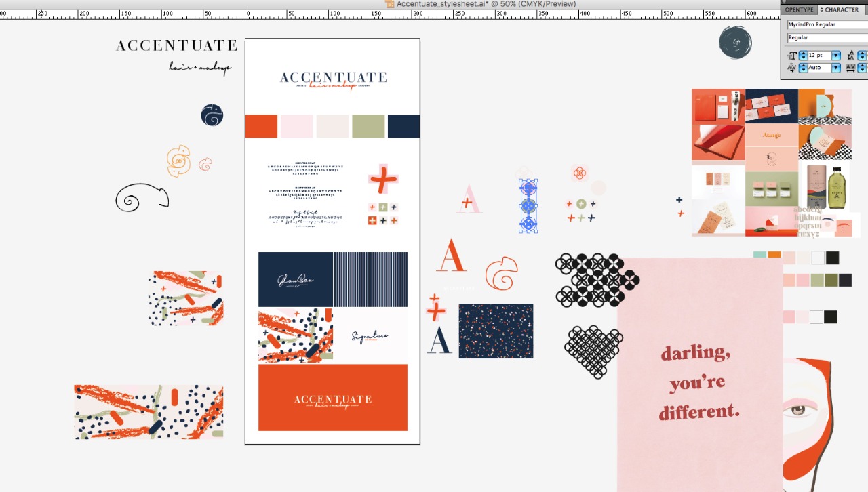Click the leading stepper arrows
Viewport: 868px width, 492px height.
tap(863, 56)
